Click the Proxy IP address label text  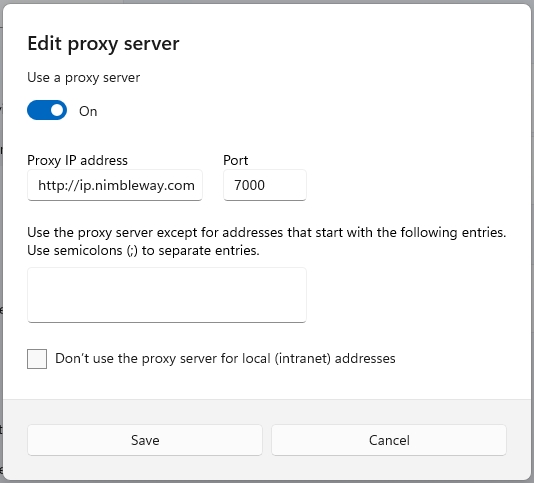[x=77, y=160]
